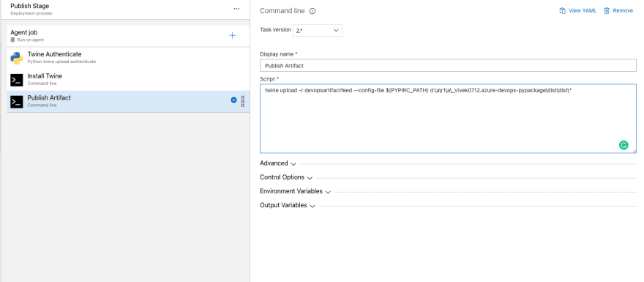Click inside the Script text area
Viewport: 644px width, 282px height.
448,119
